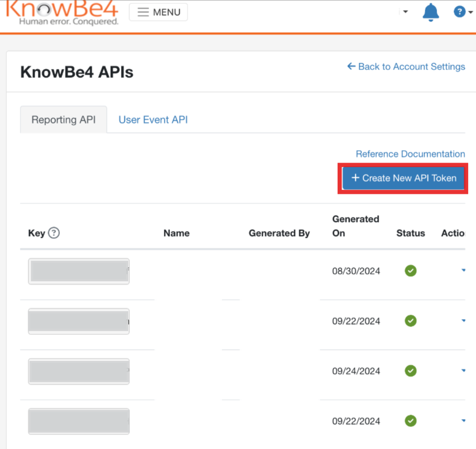Click the status indicator for the second token
The height and width of the screenshot is (449, 476).
point(411,321)
